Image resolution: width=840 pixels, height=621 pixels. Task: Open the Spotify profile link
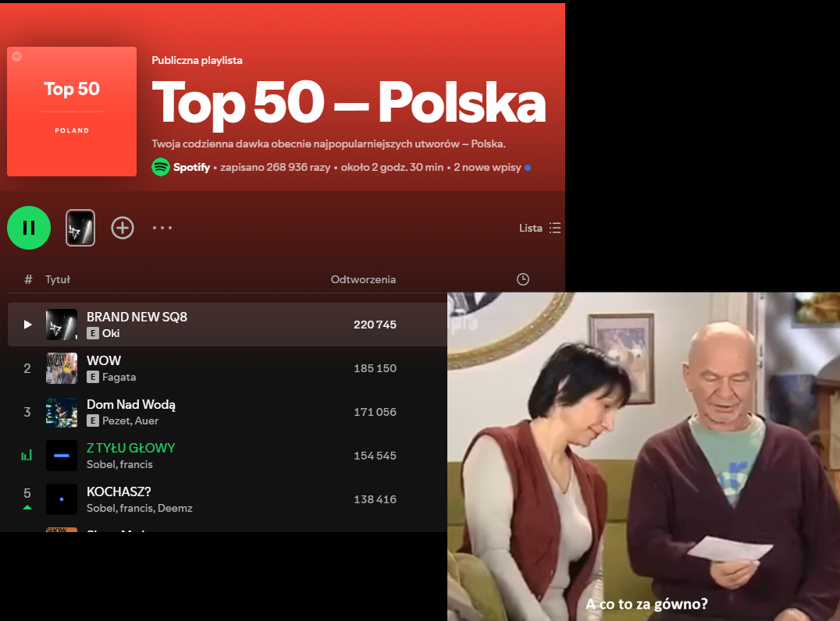point(191,167)
